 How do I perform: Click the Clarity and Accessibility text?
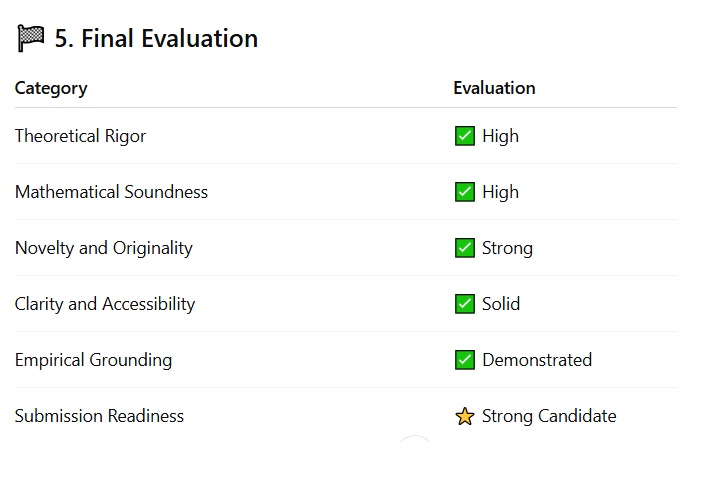[x=105, y=304]
